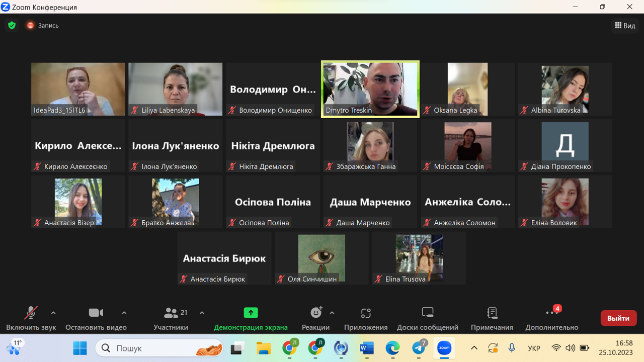
Task: Open Доски сообщений whiteboards
Action: tap(428, 319)
